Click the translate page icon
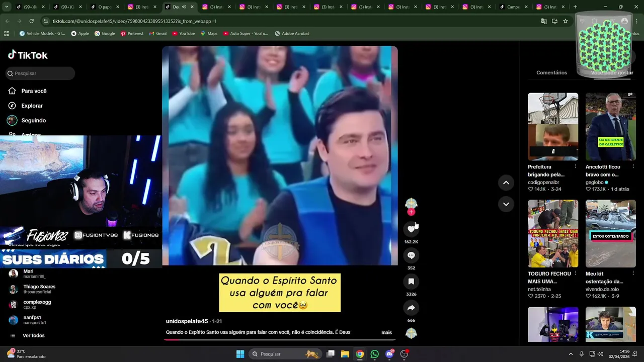Viewport: 644px width, 362px height. coord(544,21)
